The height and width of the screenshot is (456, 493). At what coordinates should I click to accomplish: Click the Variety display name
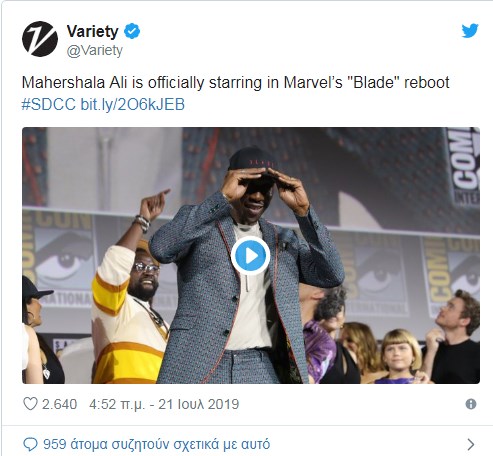coord(92,31)
